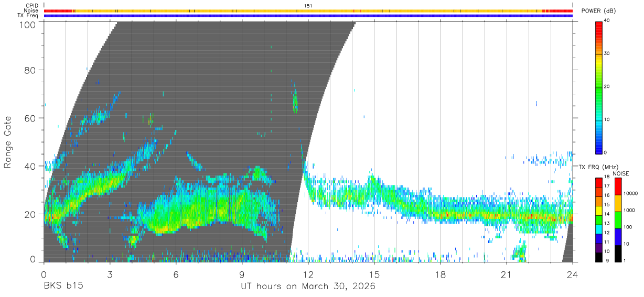The height and width of the screenshot is (297, 644).
Task: Click the 'POWER (dB)' colorbar title
Action: click(x=598, y=11)
